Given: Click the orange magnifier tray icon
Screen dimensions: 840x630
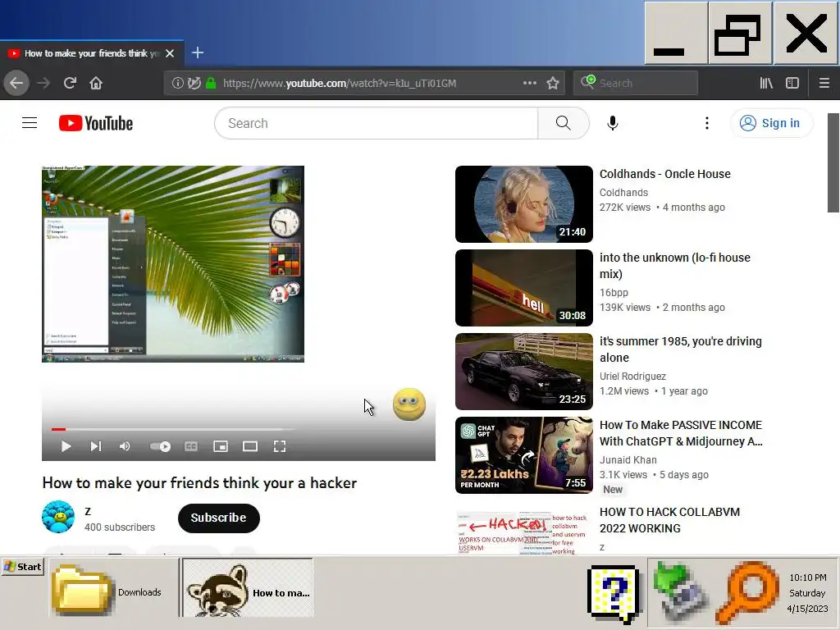Looking at the screenshot, I should point(746,592).
